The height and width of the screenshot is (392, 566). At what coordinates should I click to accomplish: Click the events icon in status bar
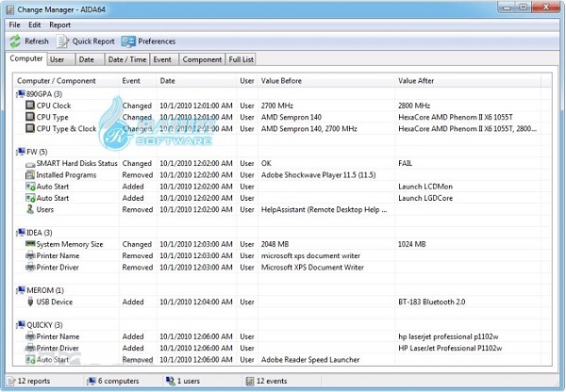(250, 381)
